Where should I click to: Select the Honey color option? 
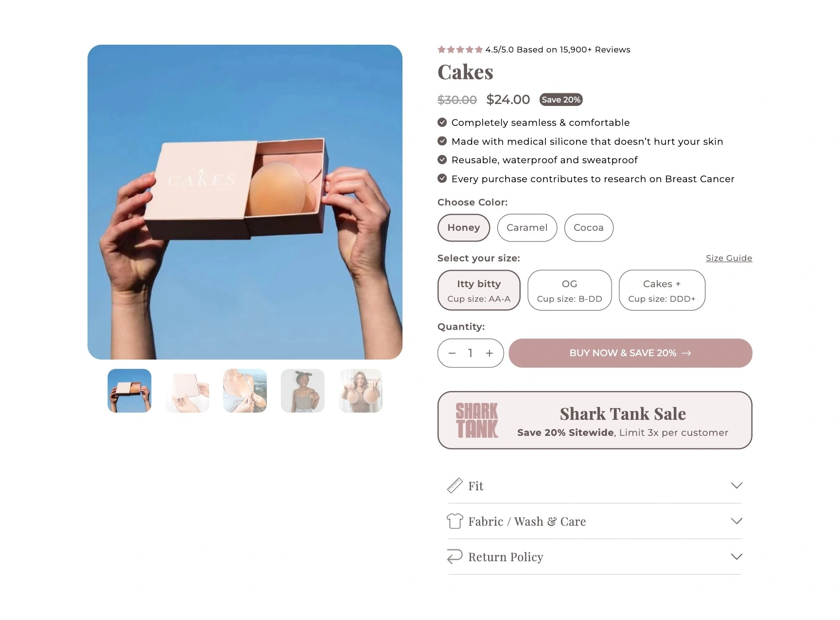[464, 227]
